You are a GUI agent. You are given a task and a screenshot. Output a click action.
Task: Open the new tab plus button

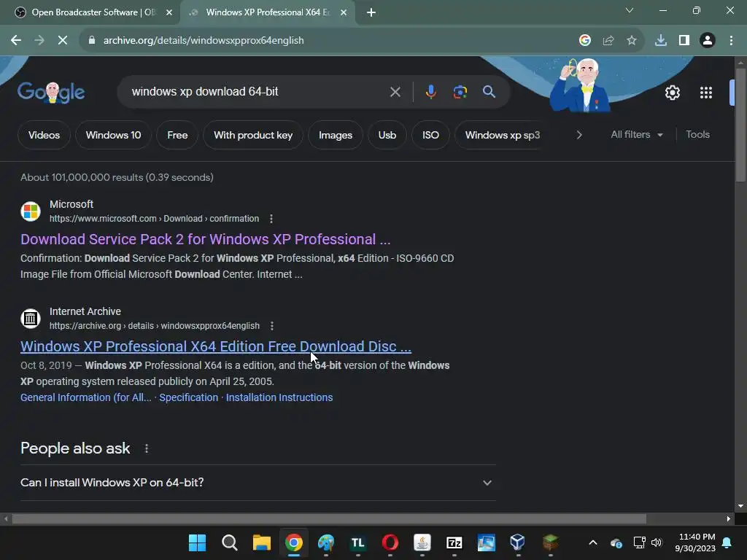coord(371,12)
